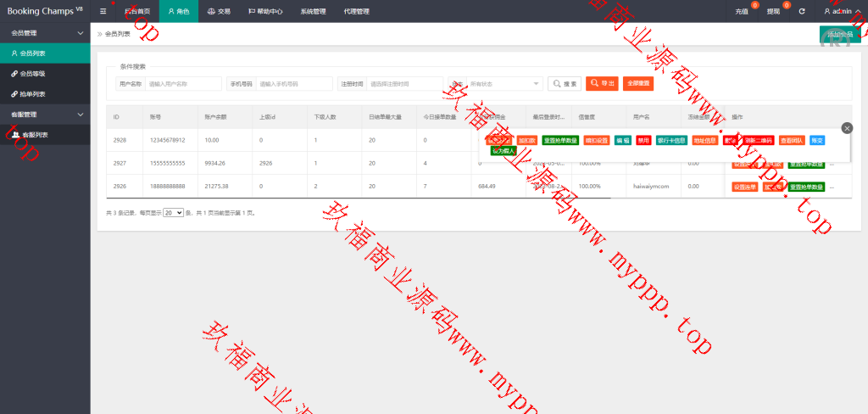Click the 提现 notification badge item
The height and width of the screenshot is (414, 868).
pyautogui.click(x=776, y=11)
